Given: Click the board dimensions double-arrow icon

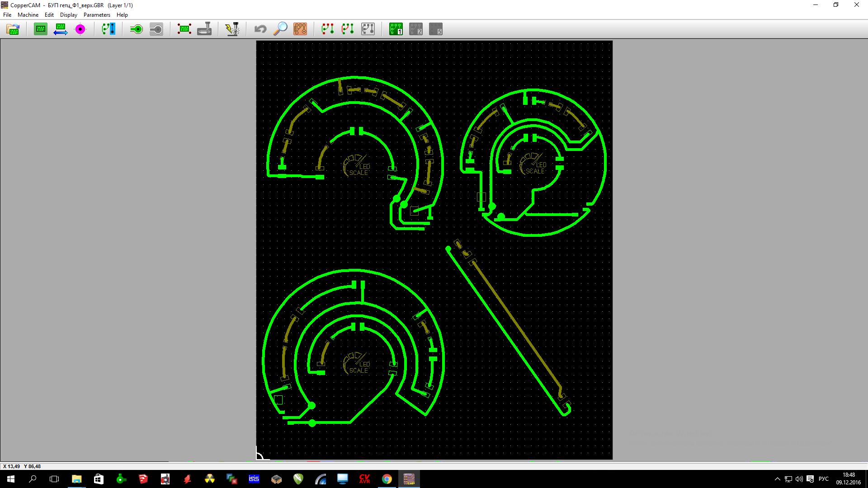Looking at the screenshot, I should pos(60,29).
